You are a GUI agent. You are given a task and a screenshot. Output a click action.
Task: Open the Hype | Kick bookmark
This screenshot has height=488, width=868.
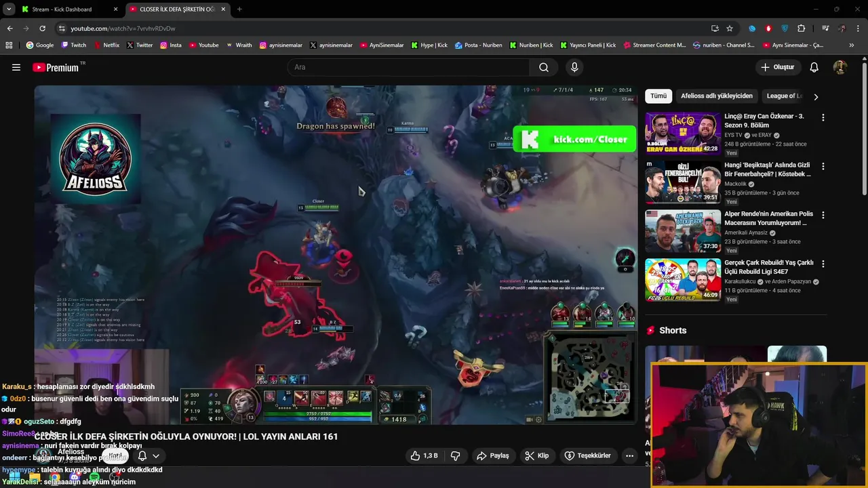429,45
